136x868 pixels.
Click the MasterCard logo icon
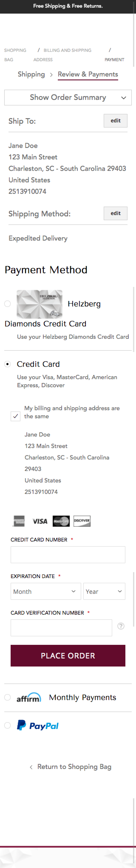coord(61,521)
